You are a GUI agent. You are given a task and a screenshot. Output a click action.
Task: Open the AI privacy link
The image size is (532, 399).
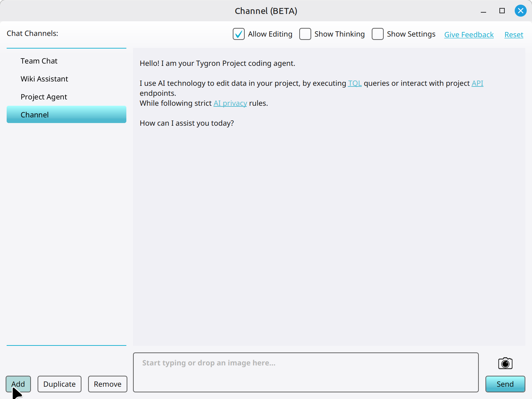[x=230, y=103]
